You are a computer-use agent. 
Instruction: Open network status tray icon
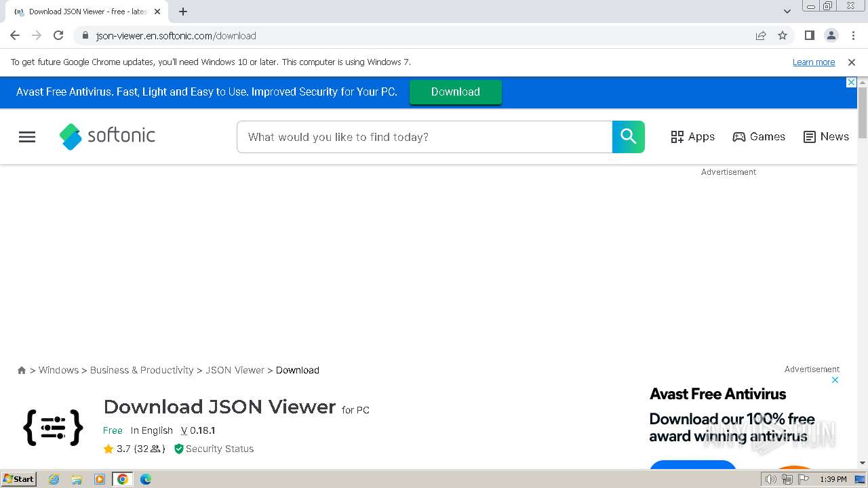787,479
